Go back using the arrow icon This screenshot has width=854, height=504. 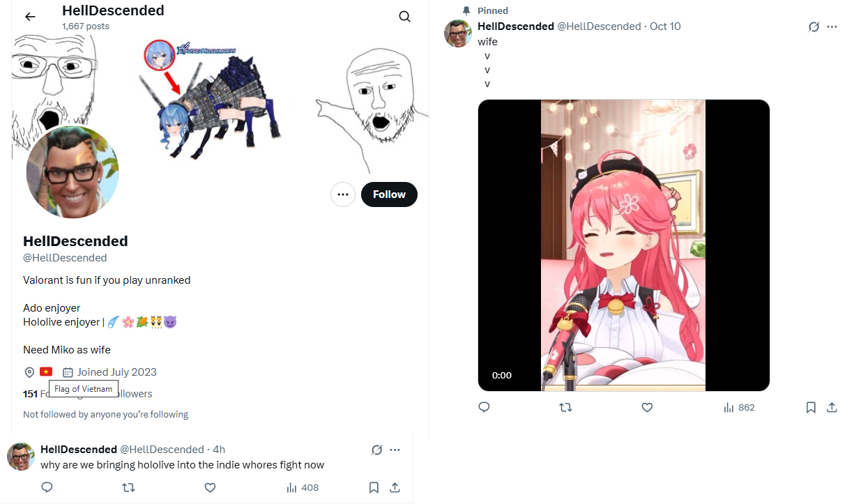point(30,17)
